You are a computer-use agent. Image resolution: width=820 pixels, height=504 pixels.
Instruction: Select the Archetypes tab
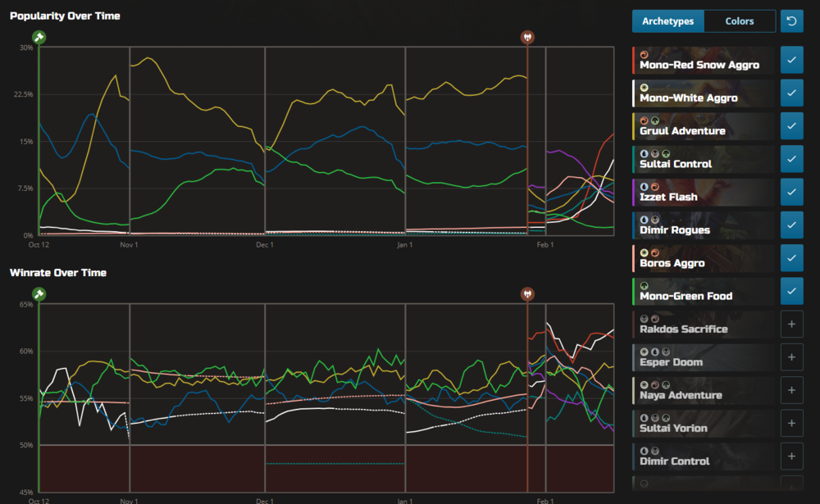point(667,20)
